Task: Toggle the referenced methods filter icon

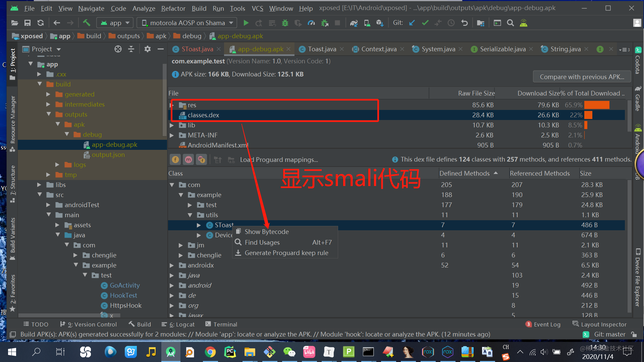Action: pyautogui.click(x=201, y=160)
